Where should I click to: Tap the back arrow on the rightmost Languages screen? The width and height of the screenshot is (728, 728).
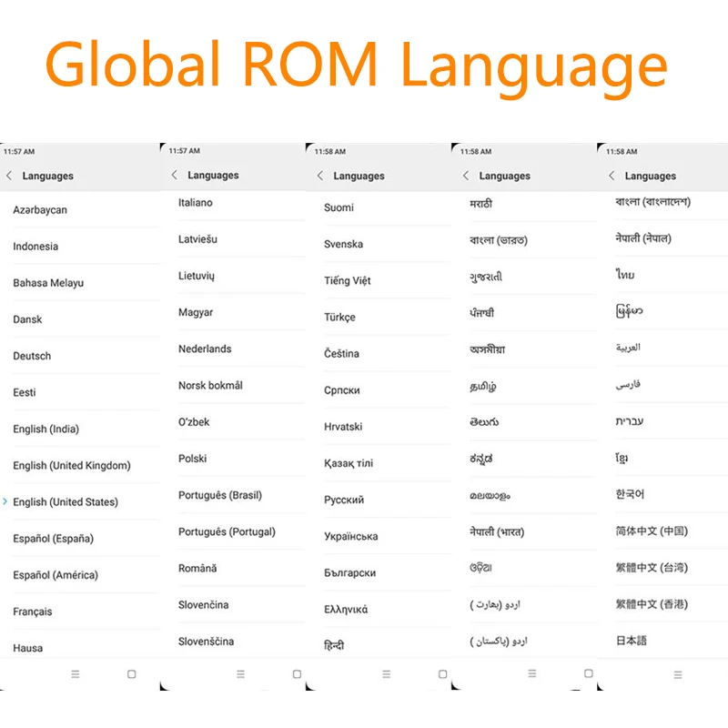[611, 175]
